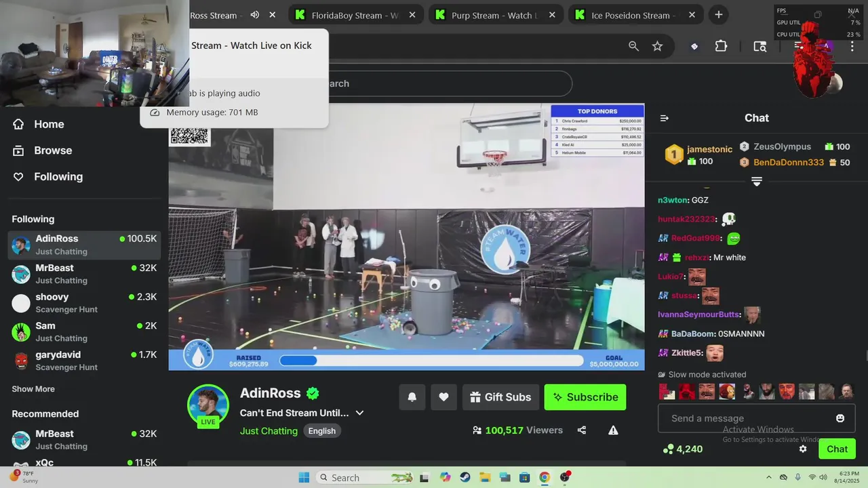Open the Chrome extensions puzzle icon

point(721,46)
